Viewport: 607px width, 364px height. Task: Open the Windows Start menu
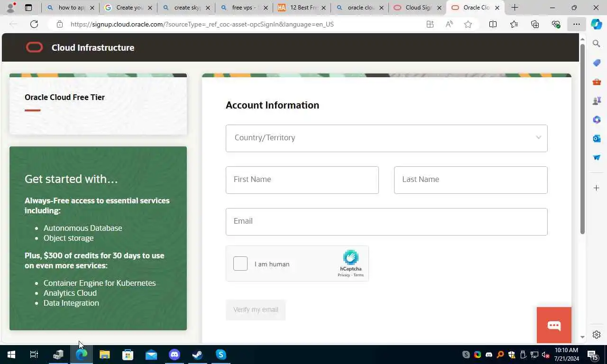click(x=11, y=355)
